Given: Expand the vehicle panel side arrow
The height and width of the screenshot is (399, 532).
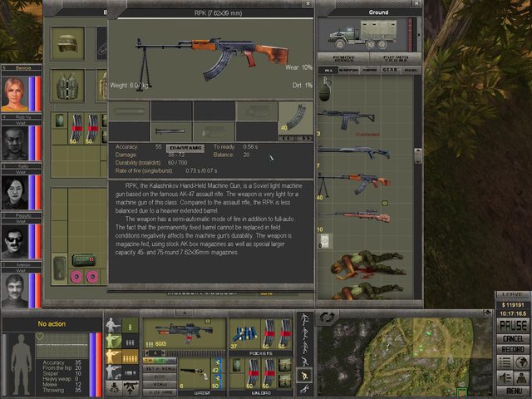Looking at the screenshot, I should pyautogui.click(x=418, y=35).
